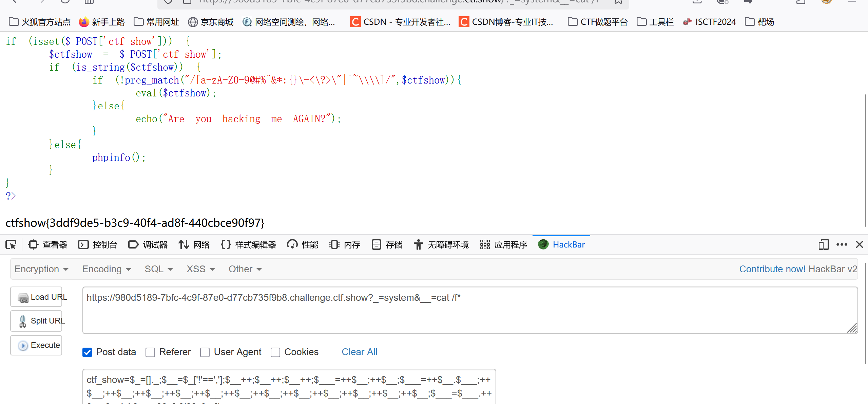Switch to the 存储 (Storage) tab

[x=387, y=244]
